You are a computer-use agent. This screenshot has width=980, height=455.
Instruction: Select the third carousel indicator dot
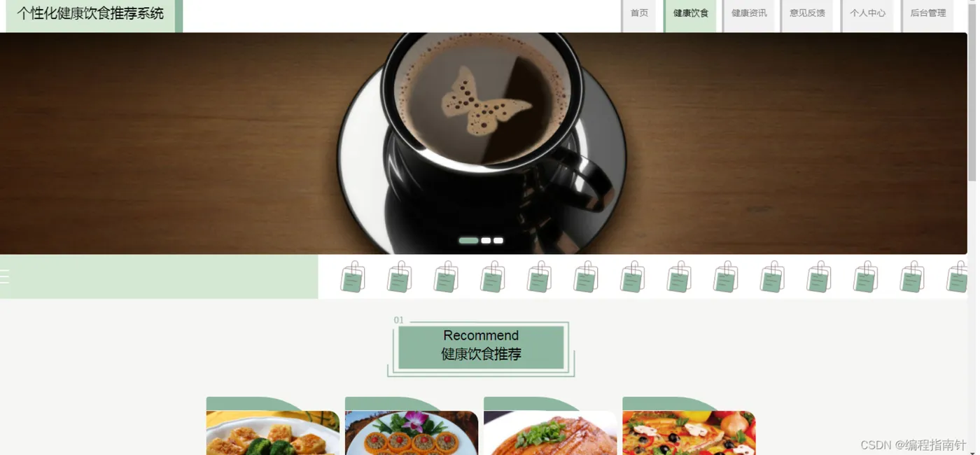tap(498, 240)
